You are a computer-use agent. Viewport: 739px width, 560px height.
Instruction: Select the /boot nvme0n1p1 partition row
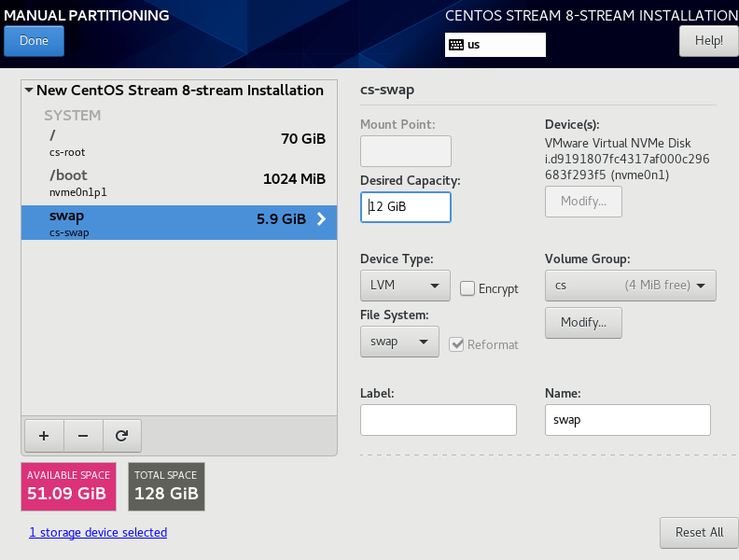coord(179,183)
